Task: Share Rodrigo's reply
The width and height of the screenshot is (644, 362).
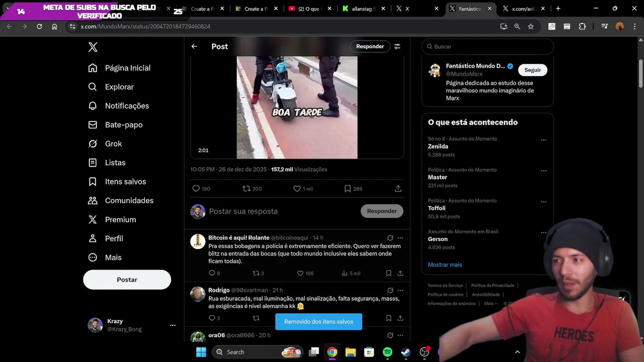Action: (x=400, y=318)
